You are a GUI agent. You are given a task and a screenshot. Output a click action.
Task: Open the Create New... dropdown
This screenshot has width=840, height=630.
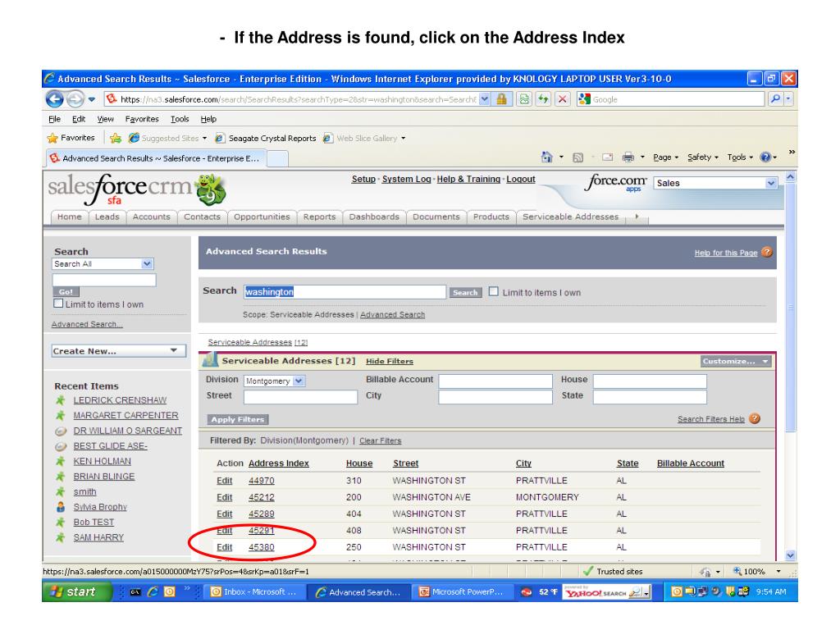tap(119, 351)
